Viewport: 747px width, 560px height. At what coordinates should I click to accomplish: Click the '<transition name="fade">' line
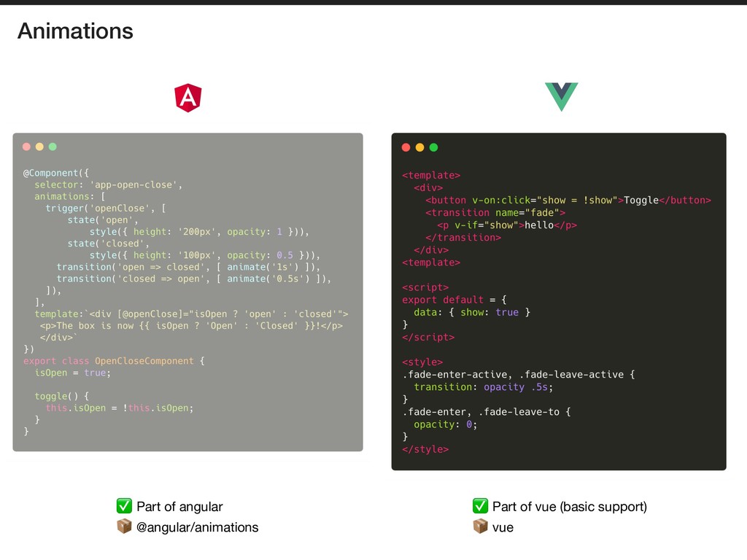click(495, 212)
